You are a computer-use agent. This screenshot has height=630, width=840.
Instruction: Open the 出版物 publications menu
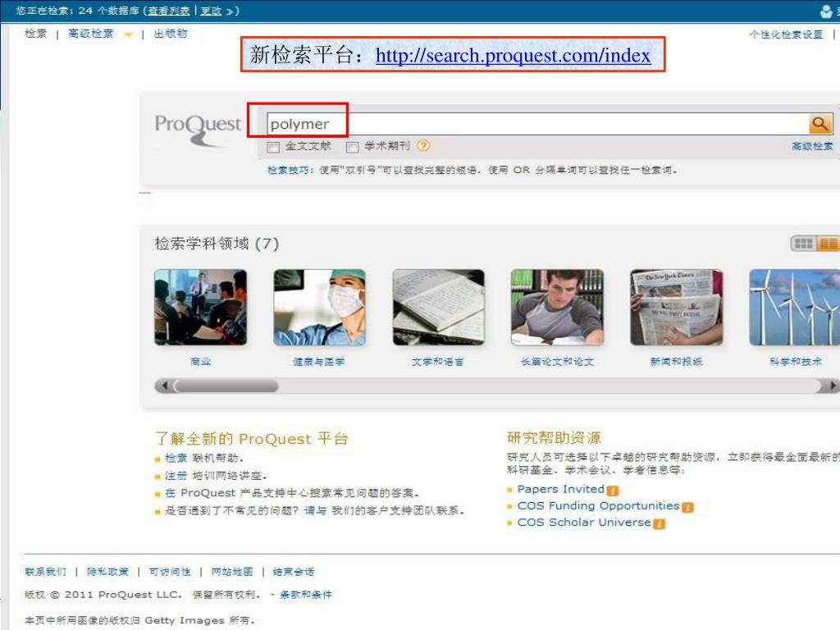(x=171, y=33)
